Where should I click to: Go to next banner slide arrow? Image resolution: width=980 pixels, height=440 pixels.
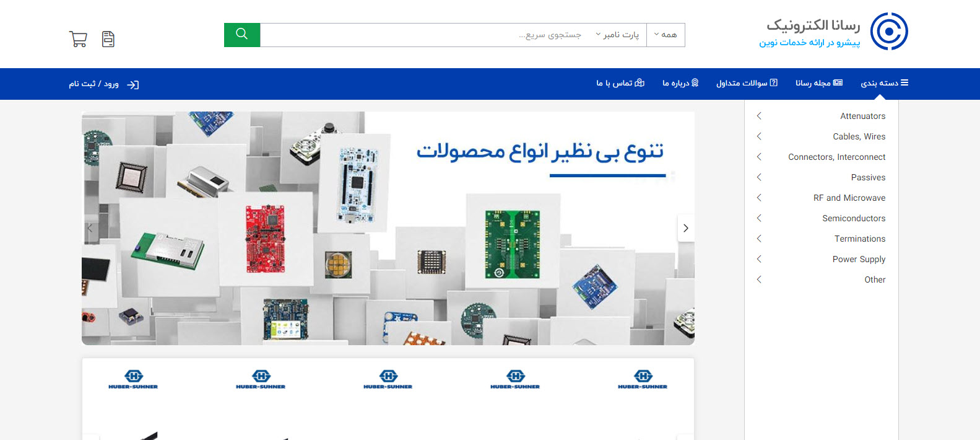tap(685, 228)
